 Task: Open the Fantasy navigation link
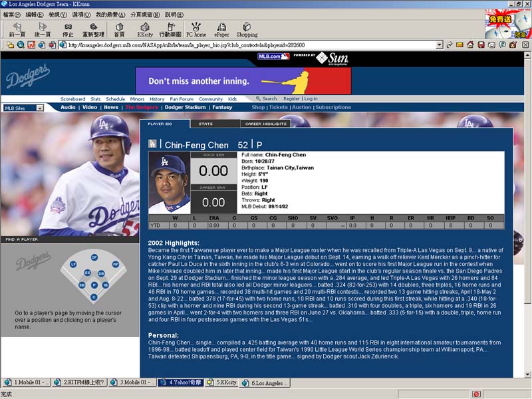(x=222, y=107)
